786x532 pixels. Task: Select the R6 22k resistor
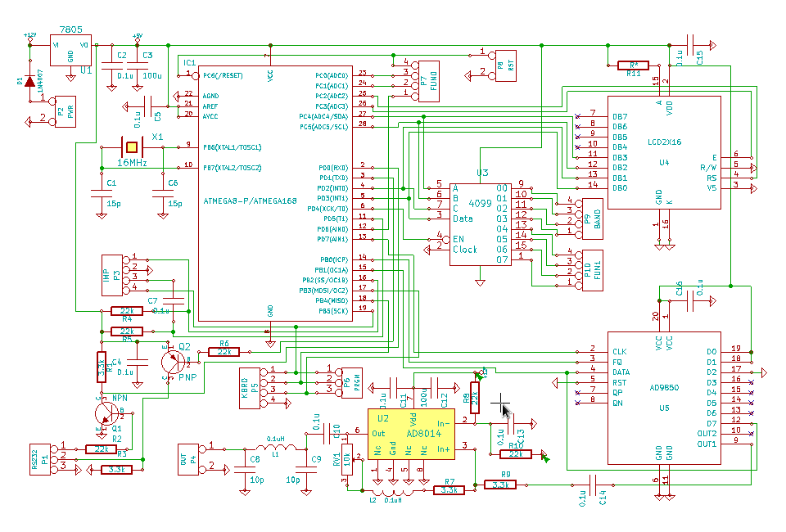pyautogui.click(x=224, y=352)
